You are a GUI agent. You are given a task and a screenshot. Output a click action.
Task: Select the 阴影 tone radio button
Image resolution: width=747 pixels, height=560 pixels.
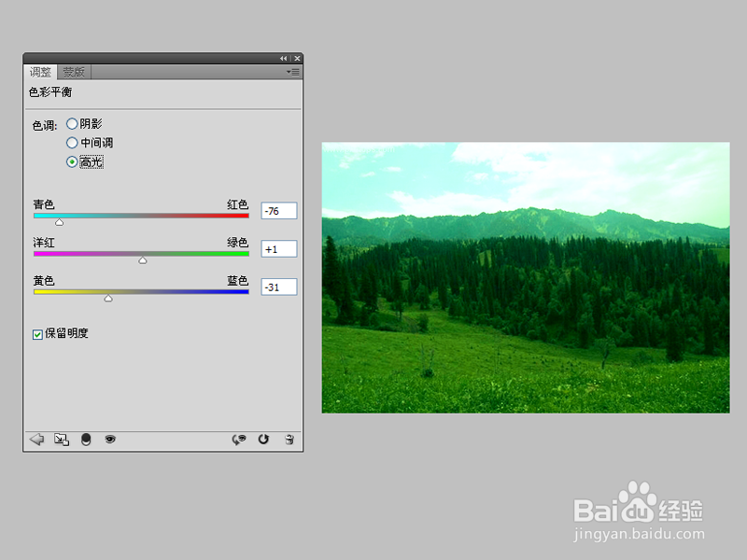[x=72, y=124]
